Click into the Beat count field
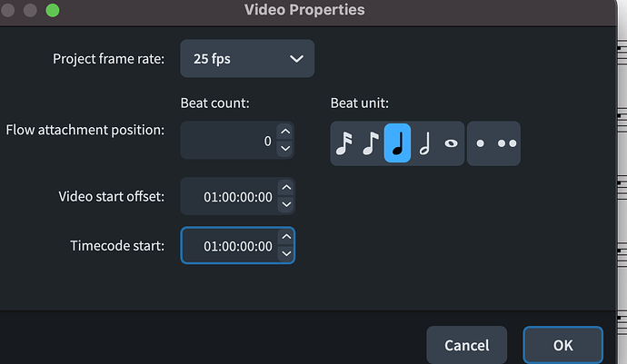 (229, 141)
